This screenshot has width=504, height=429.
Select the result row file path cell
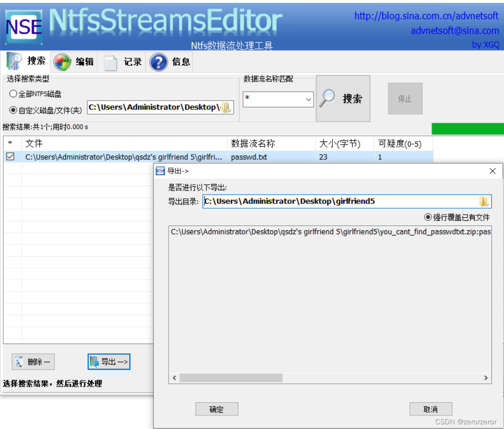[x=124, y=157]
